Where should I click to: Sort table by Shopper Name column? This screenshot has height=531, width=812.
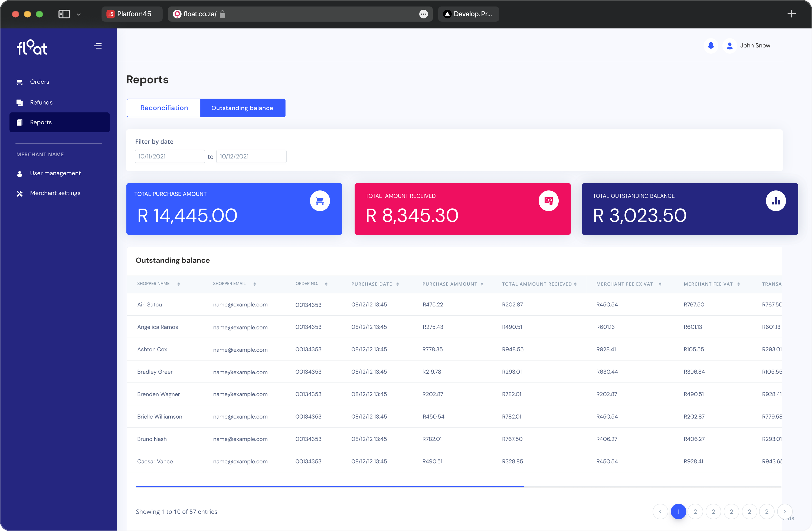coord(178,284)
